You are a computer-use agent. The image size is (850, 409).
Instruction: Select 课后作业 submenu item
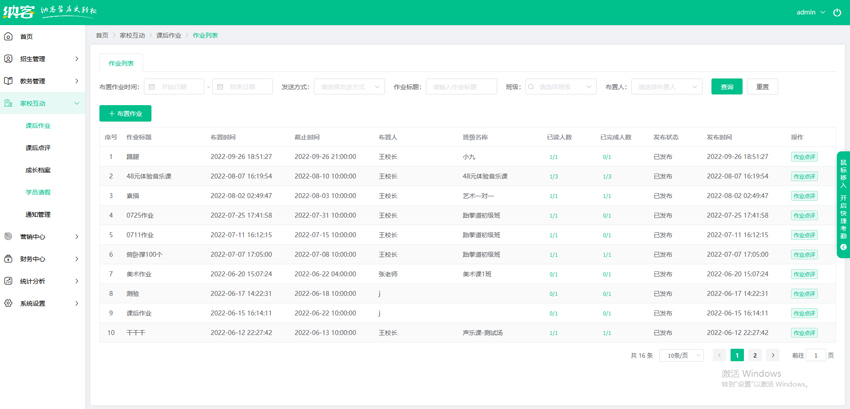coord(38,125)
